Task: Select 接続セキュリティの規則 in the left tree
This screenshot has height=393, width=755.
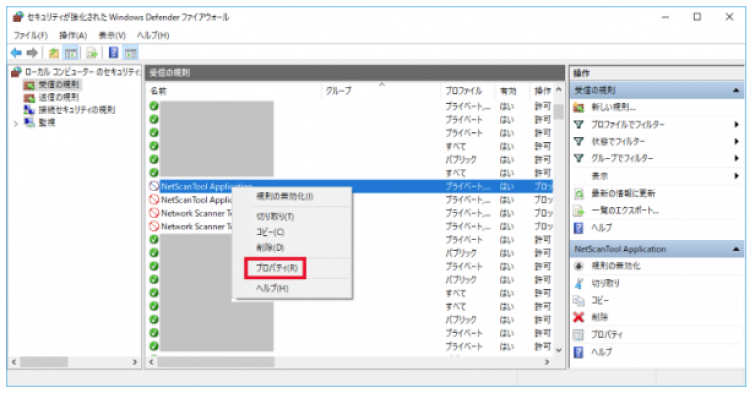Action: [77, 110]
